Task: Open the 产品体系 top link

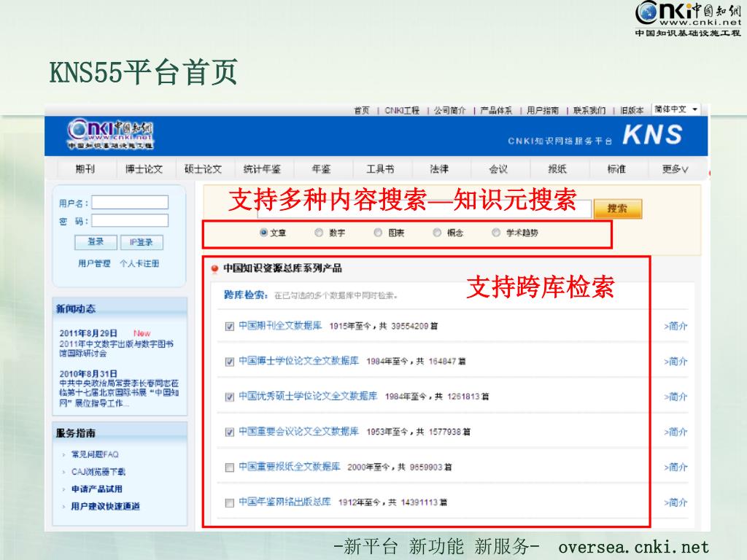Action: 496,111
